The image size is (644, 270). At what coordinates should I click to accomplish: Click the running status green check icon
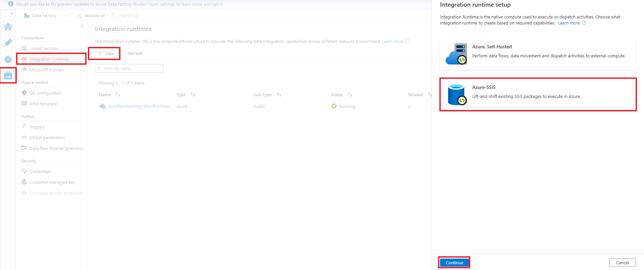(x=334, y=106)
